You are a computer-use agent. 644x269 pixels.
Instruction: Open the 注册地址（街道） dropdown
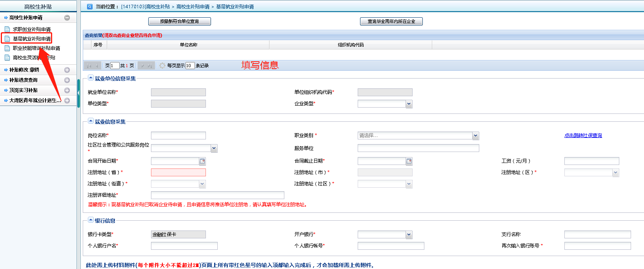(x=202, y=184)
